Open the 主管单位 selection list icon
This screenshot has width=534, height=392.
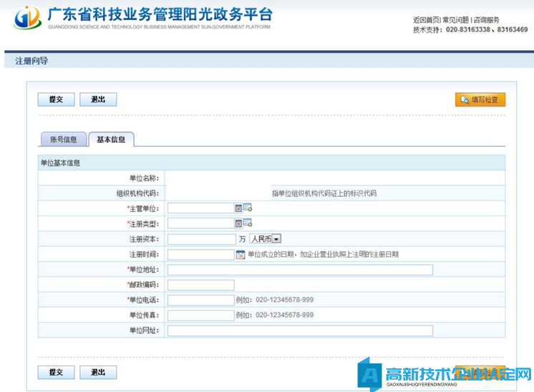coord(248,207)
